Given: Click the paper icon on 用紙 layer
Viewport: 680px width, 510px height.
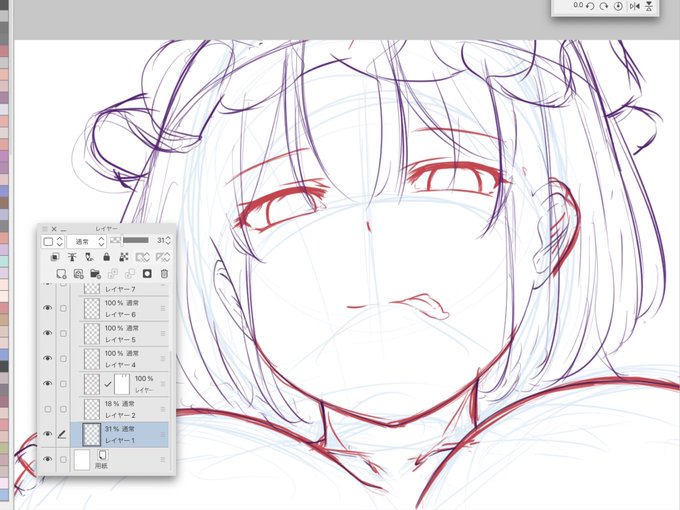Looking at the screenshot, I should click(102, 455).
